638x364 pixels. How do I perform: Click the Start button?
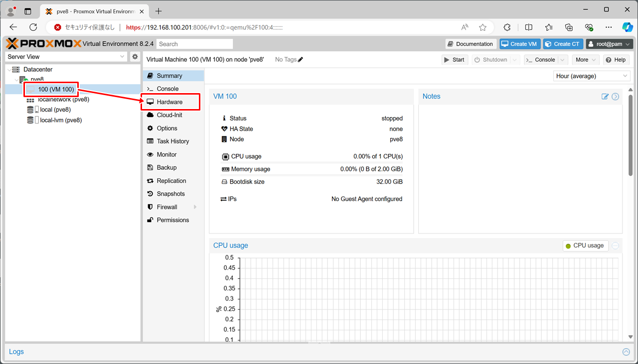(x=454, y=60)
